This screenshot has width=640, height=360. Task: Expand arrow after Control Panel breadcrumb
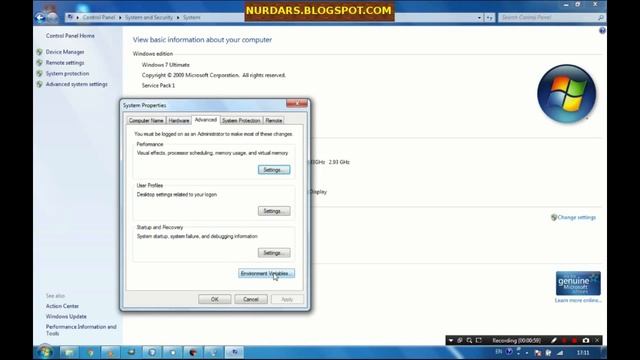[x=120, y=18]
